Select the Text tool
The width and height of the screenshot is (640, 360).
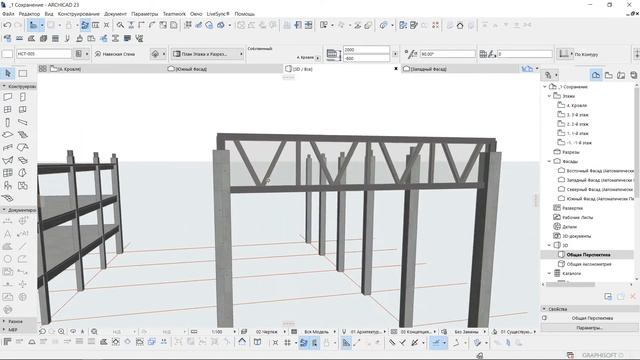[8, 234]
